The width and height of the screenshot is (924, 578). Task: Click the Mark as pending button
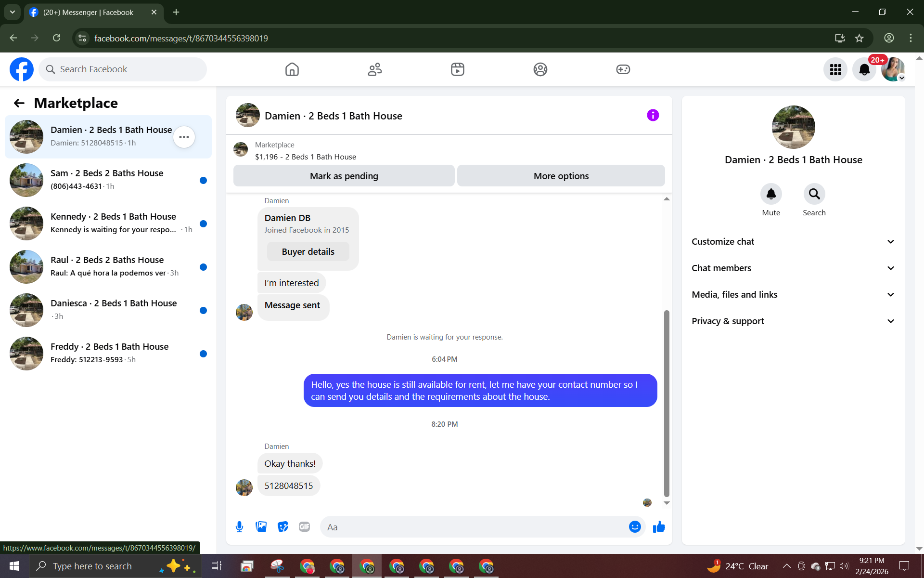[x=344, y=176]
